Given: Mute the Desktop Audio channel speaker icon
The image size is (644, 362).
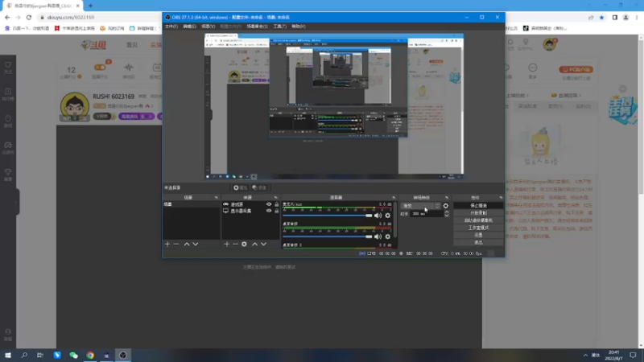Looking at the screenshot, I should coord(378,237).
